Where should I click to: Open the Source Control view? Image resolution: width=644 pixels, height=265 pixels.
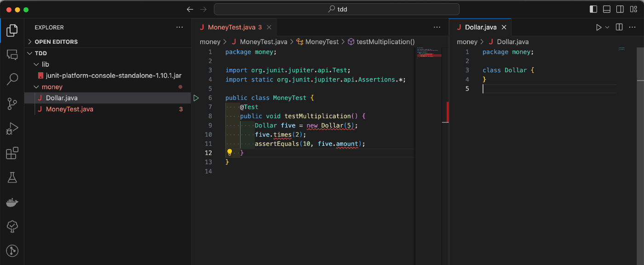pos(12,104)
